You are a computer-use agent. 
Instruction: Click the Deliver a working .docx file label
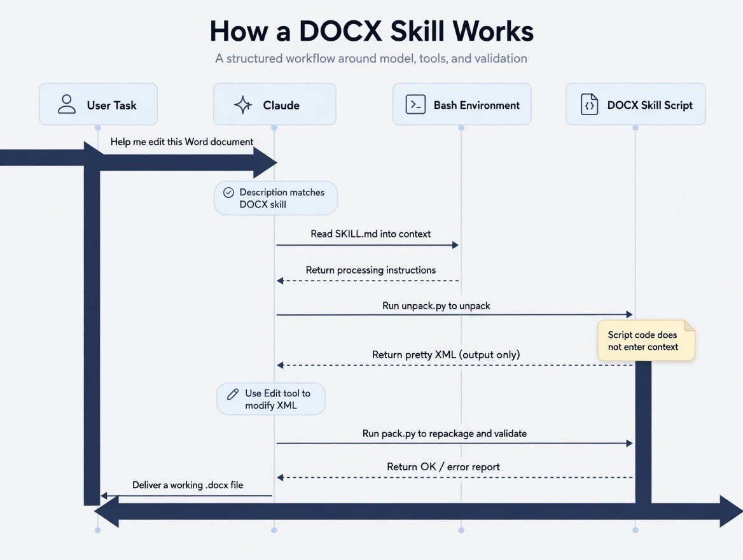click(x=188, y=485)
